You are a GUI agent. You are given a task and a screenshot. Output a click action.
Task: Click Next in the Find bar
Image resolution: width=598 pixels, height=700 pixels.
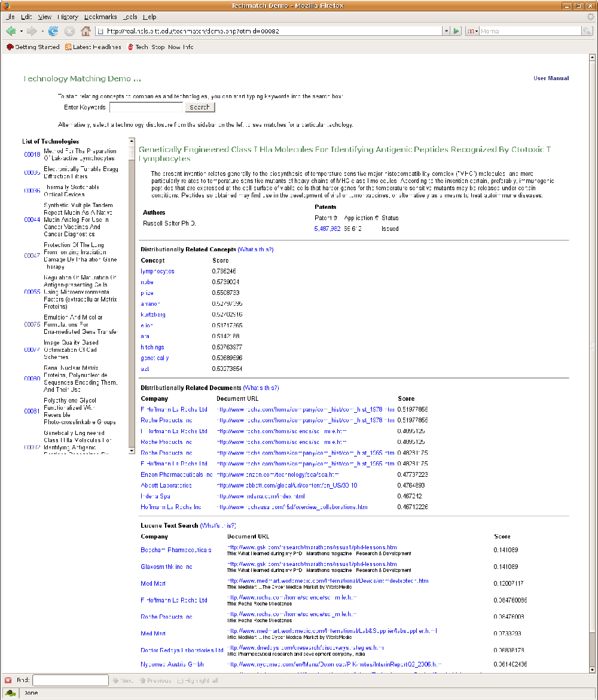coord(123,680)
